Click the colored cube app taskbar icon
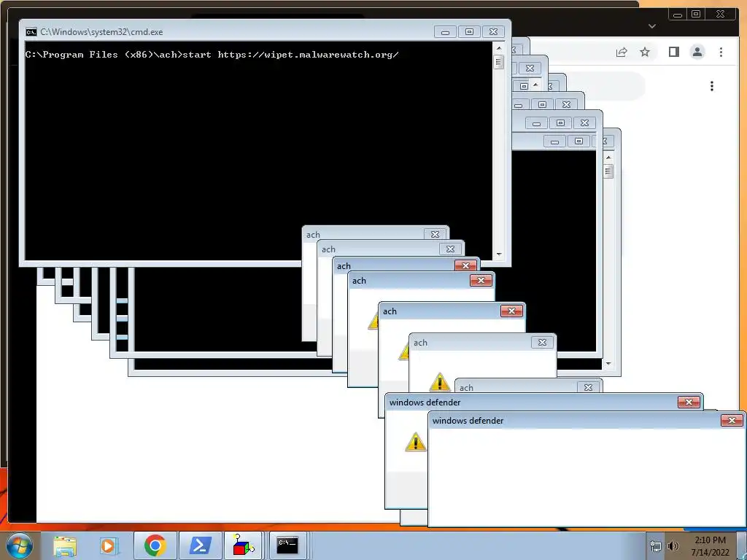The width and height of the screenshot is (747, 560). (x=244, y=545)
